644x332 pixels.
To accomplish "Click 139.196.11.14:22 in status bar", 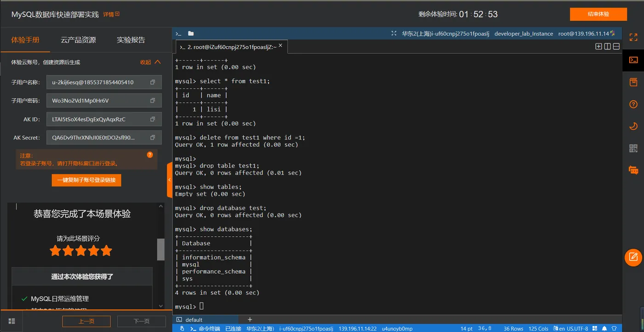I will [358, 328].
